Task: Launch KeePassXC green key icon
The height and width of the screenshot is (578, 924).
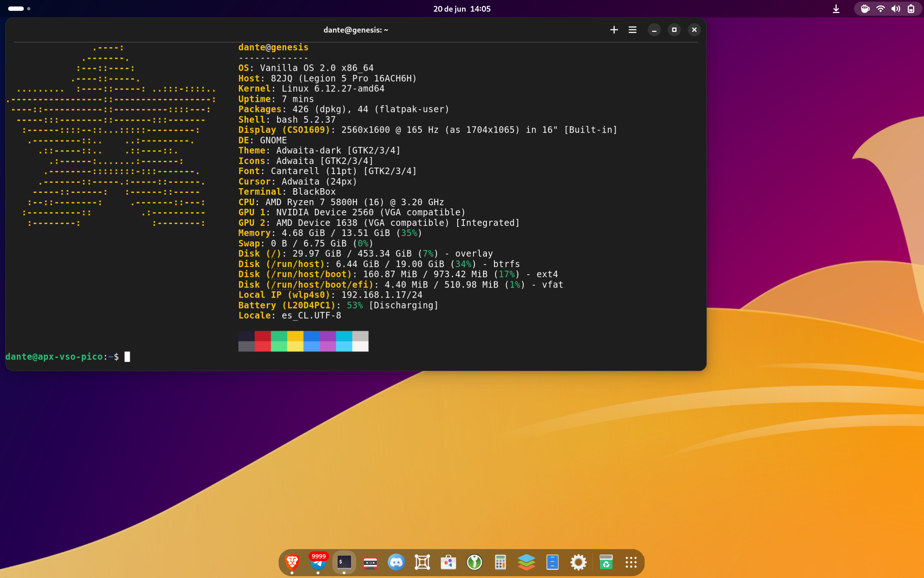Action: point(475,562)
